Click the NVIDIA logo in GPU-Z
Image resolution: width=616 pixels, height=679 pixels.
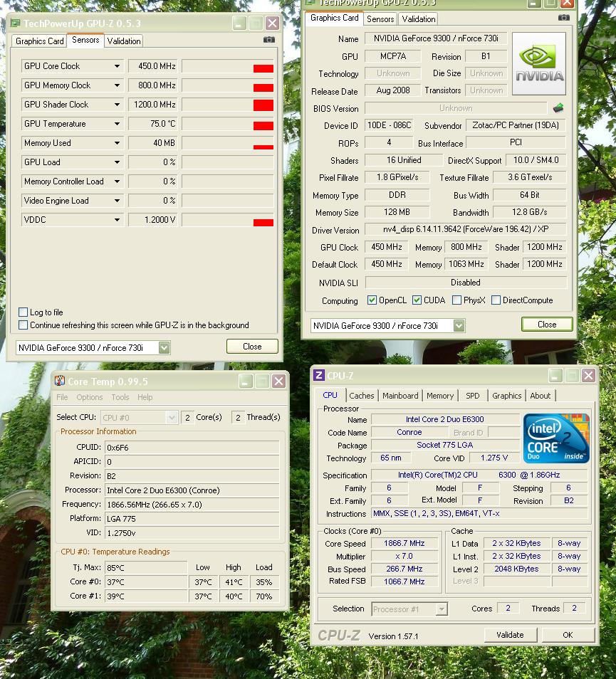tap(539, 63)
